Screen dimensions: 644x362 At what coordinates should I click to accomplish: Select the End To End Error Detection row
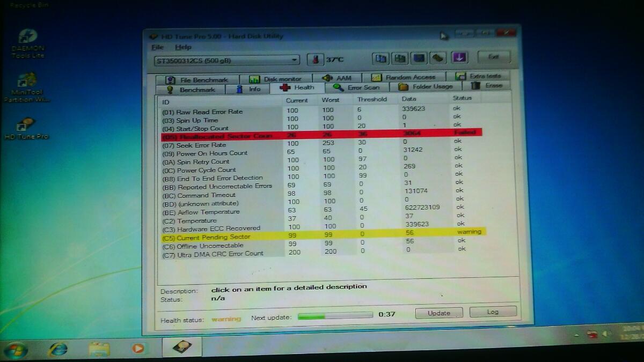tap(321, 177)
